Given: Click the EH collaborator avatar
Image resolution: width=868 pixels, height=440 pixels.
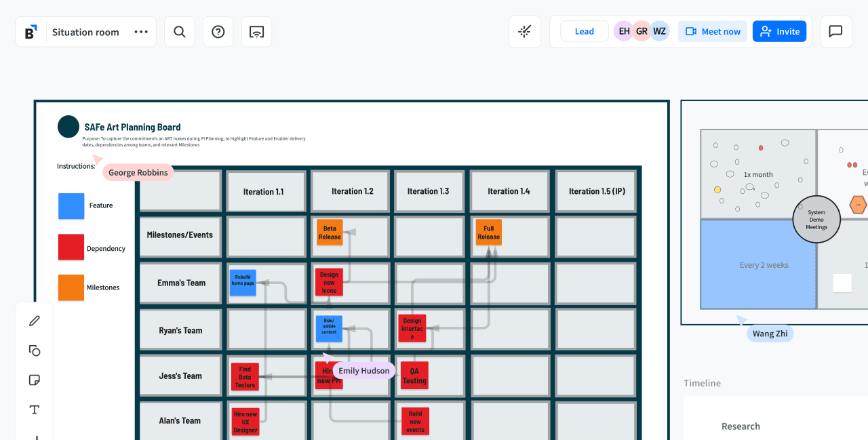Looking at the screenshot, I should click(623, 31).
